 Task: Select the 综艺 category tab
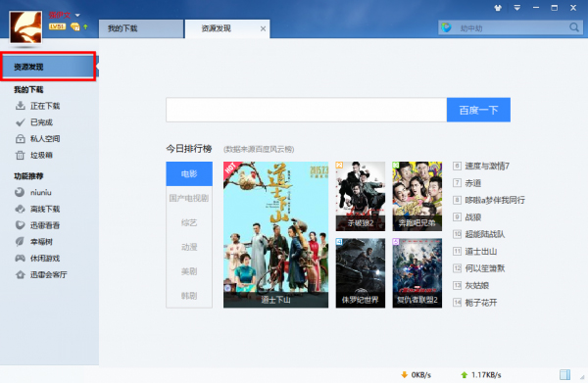click(189, 222)
